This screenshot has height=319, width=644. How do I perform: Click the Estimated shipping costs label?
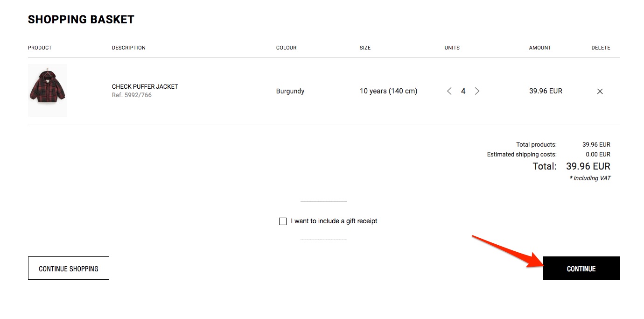(522, 155)
